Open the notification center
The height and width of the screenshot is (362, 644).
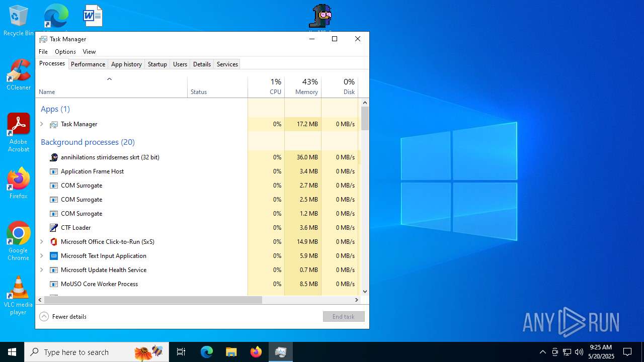[627, 352]
